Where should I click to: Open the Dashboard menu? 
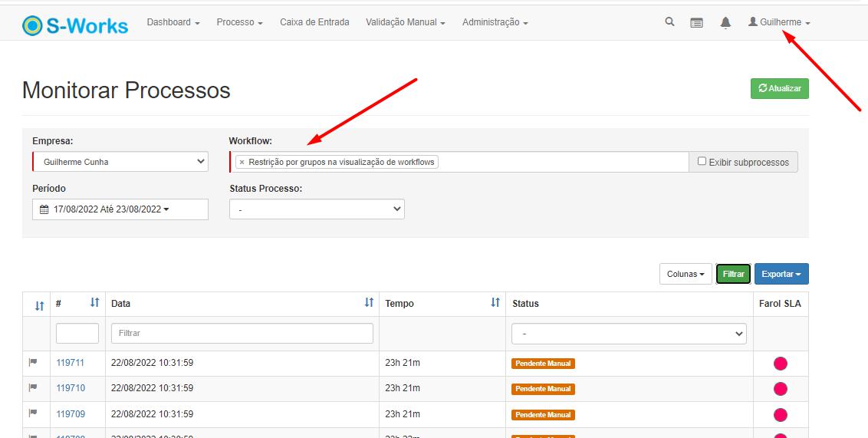[x=173, y=22]
